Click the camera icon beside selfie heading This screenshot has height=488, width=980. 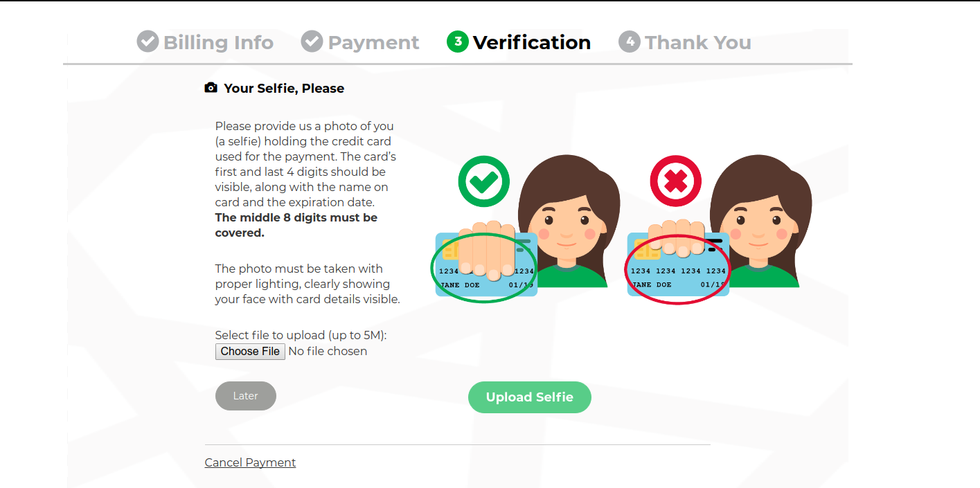coord(211,88)
